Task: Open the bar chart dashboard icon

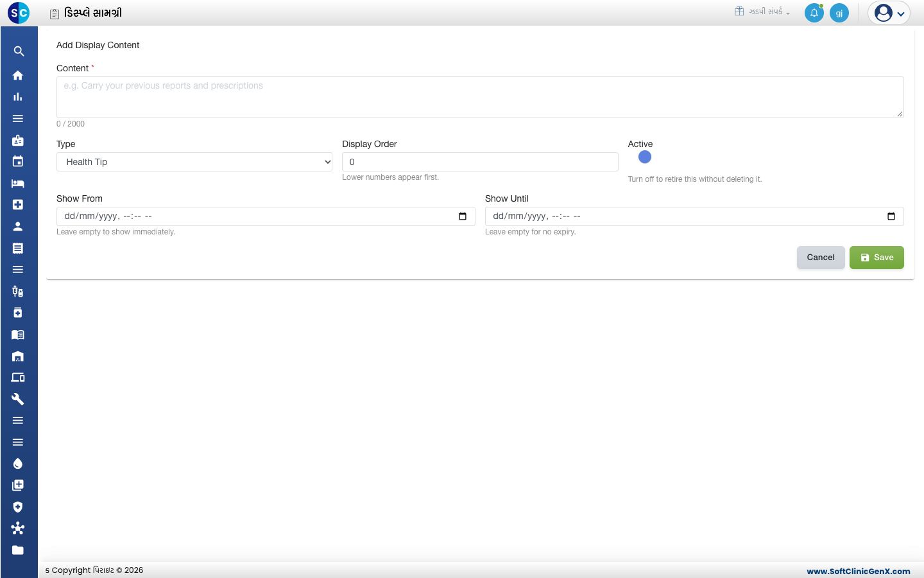Action: [18, 97]
